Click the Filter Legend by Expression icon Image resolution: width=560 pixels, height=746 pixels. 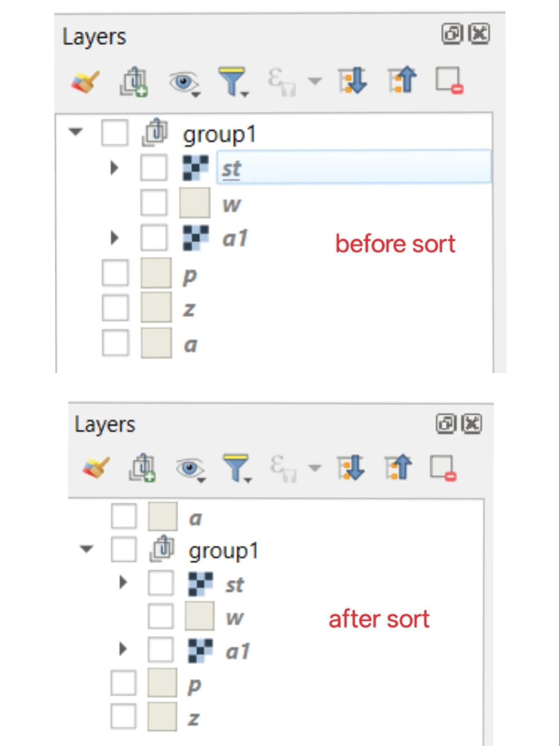click(x=282, y=80)
